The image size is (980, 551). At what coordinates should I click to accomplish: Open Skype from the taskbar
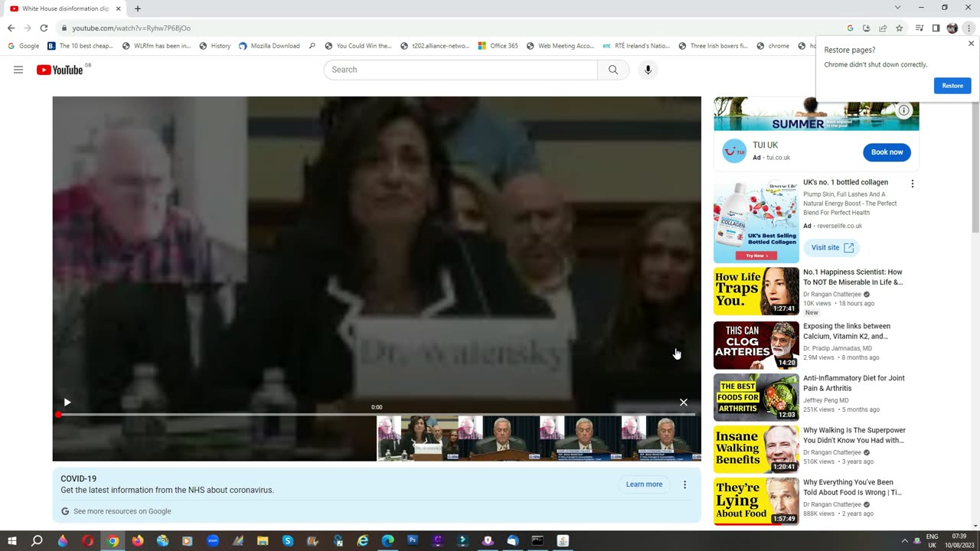tap(288, 541)
